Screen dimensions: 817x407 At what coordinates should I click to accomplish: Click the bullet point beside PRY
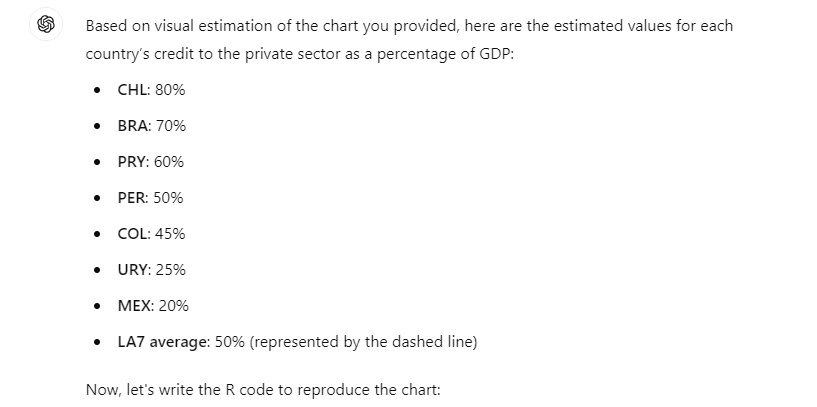click(97, 162)
